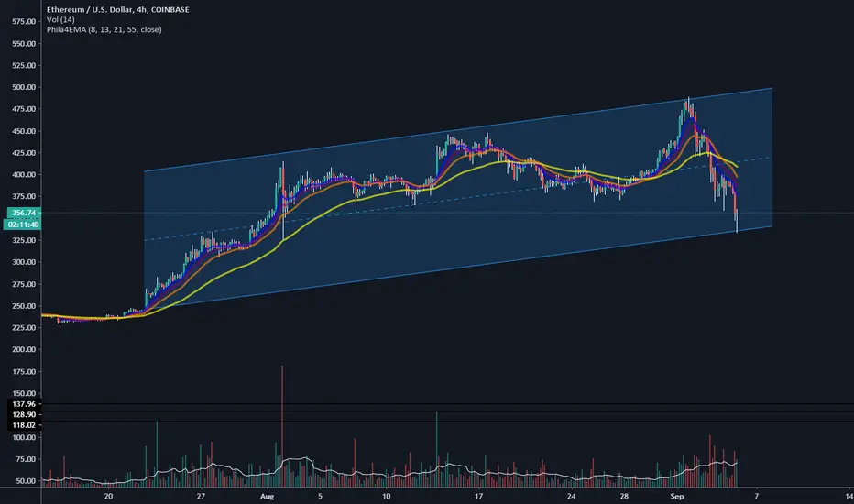Click the 250.00 price axis label
This screenshot has width=854, height=504.
[x=24, y=306]
